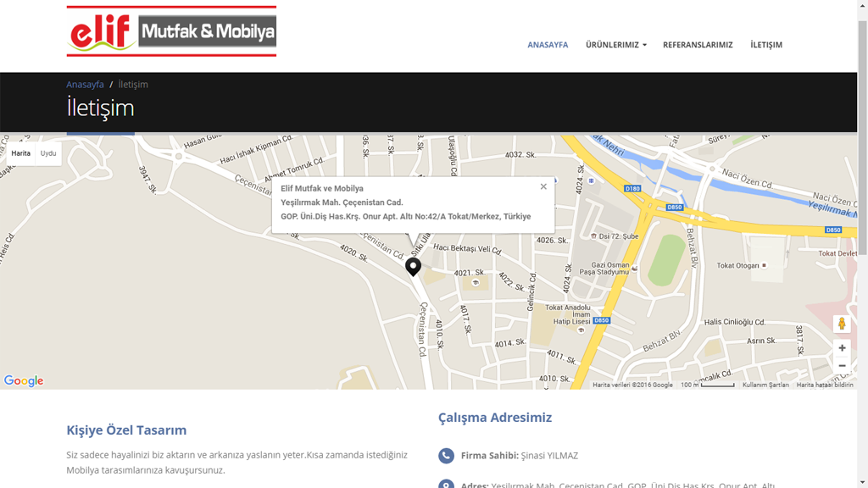Go to the İLETİŞİM menu item
The image size is (868, 488).
click(766, 45)
